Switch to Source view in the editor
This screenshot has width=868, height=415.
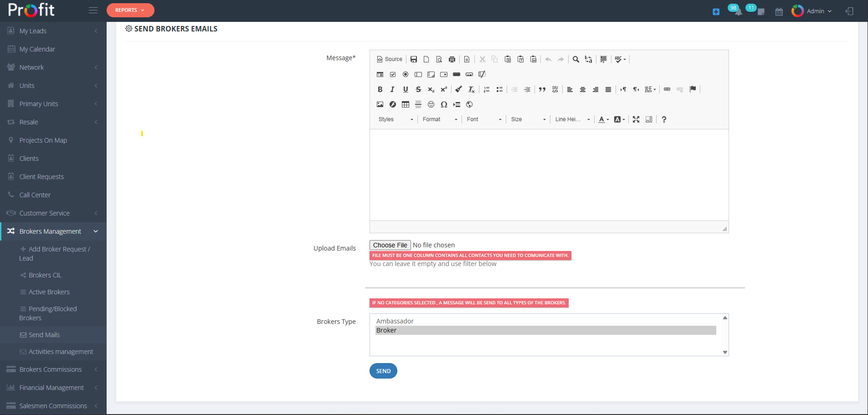pos(389,59)
